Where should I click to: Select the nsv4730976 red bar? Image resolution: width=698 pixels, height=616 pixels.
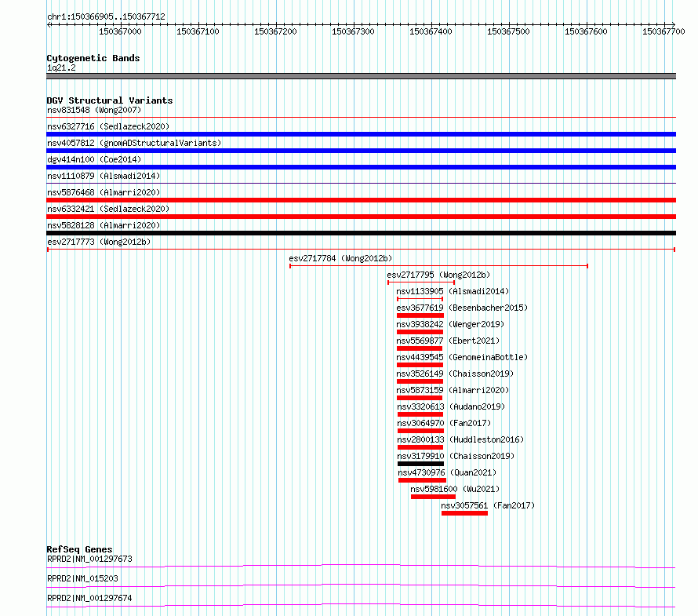pos(422,480)
